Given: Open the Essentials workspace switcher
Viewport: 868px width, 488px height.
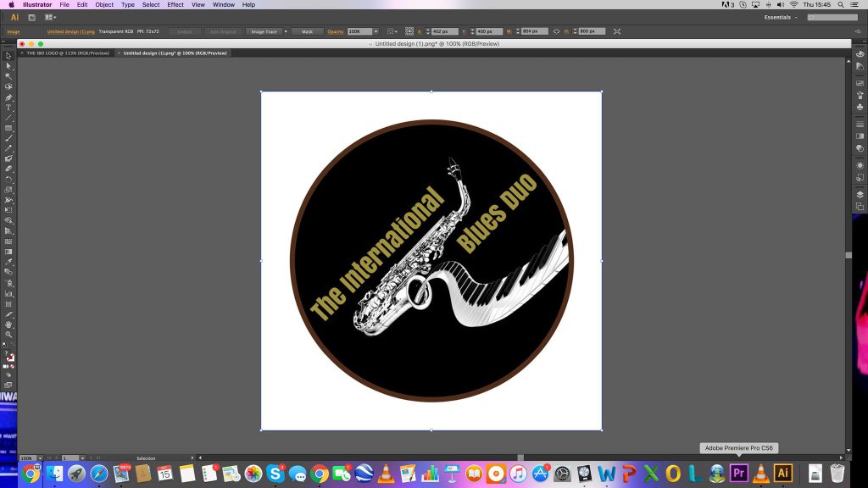Looking at the screenshot, I should (x=781, y=17).
